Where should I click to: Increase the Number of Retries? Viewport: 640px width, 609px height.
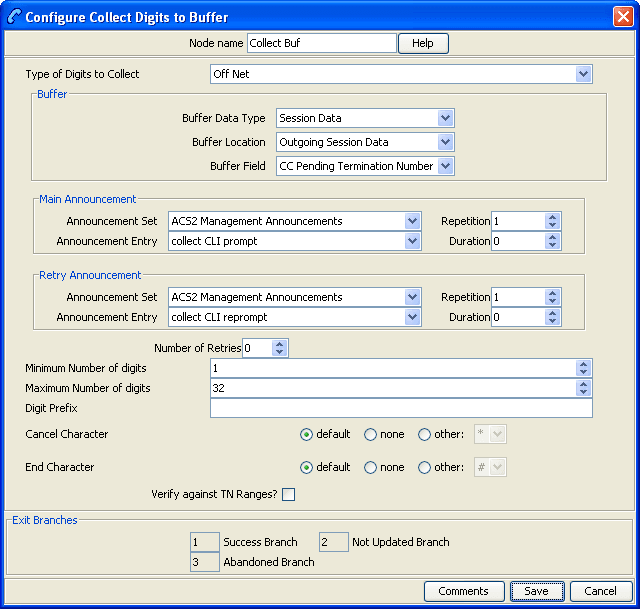tap(280, 344)
